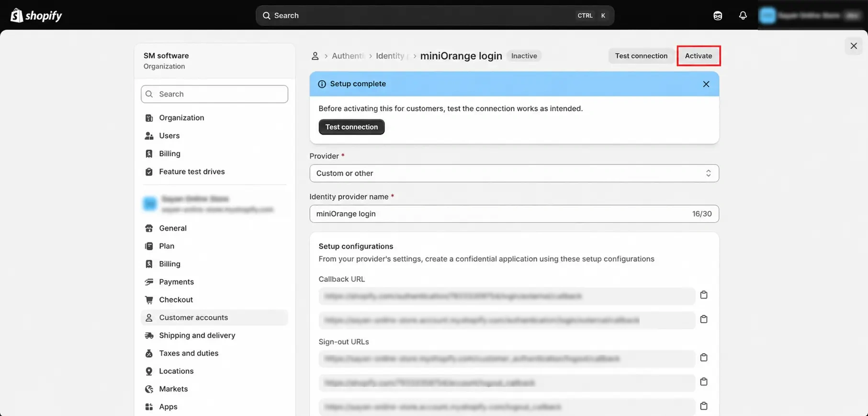868x416 pixels.
Task: Copy the first Sign-out URL
Action: (x=703, y=358)
